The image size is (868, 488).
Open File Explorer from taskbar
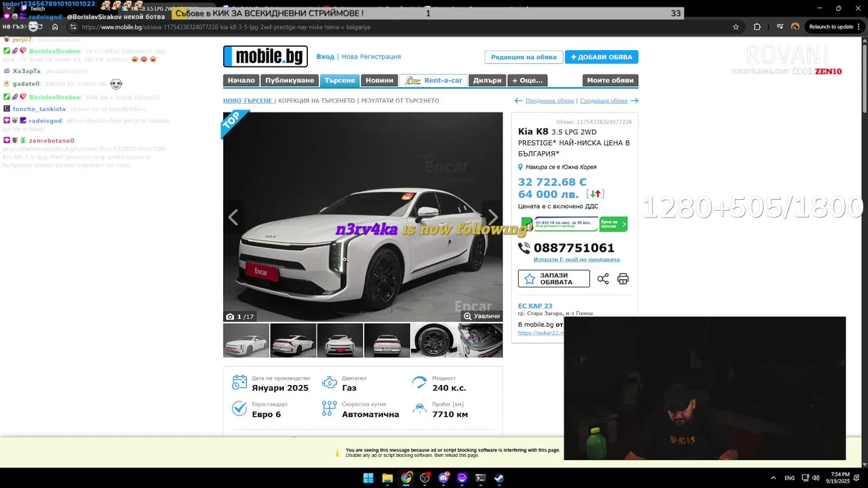point(387,478)
